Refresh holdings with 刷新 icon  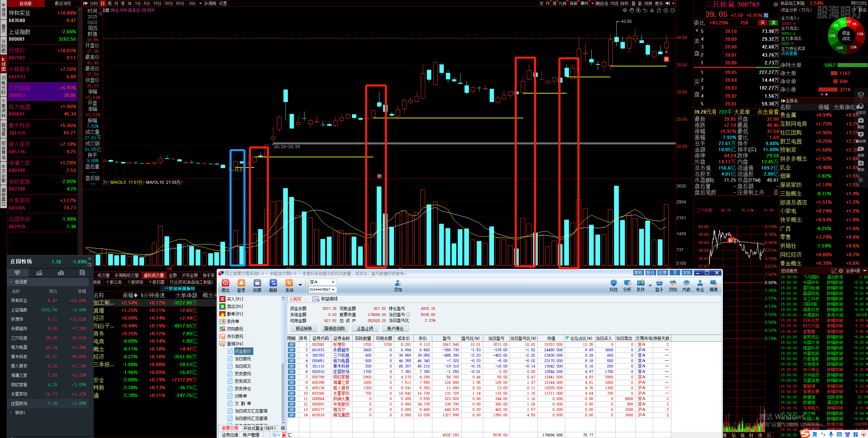coord(273,285)
